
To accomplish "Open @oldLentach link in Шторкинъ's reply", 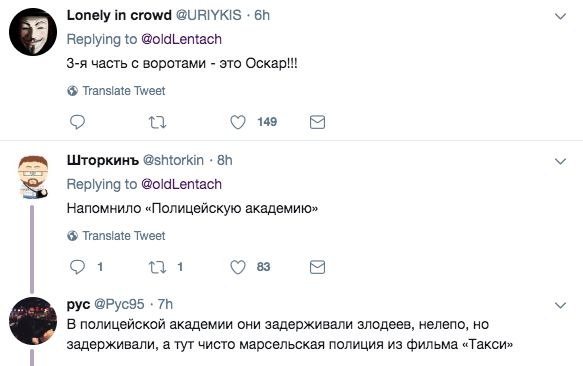I will click(x=181, y=184).
